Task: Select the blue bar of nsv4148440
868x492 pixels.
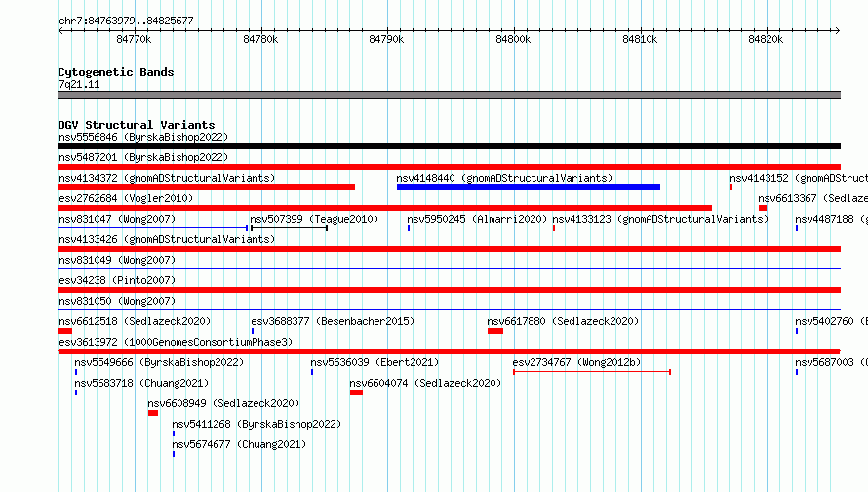Action: tap(528, 187)
